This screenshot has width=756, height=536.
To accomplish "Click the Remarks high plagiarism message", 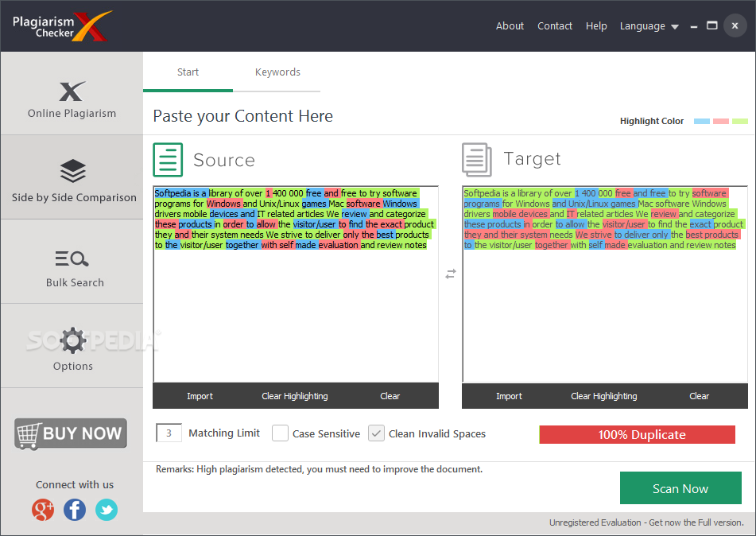I will click(320, 469).
